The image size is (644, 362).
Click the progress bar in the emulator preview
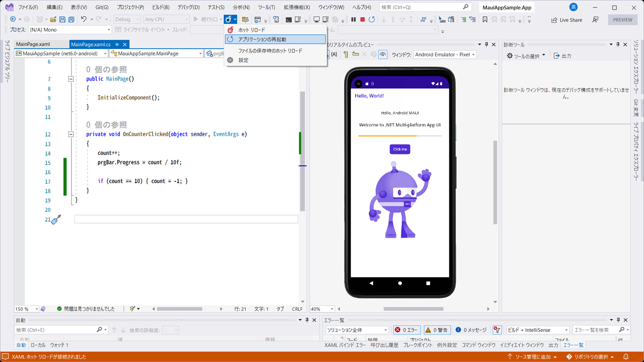pos(400,136)
